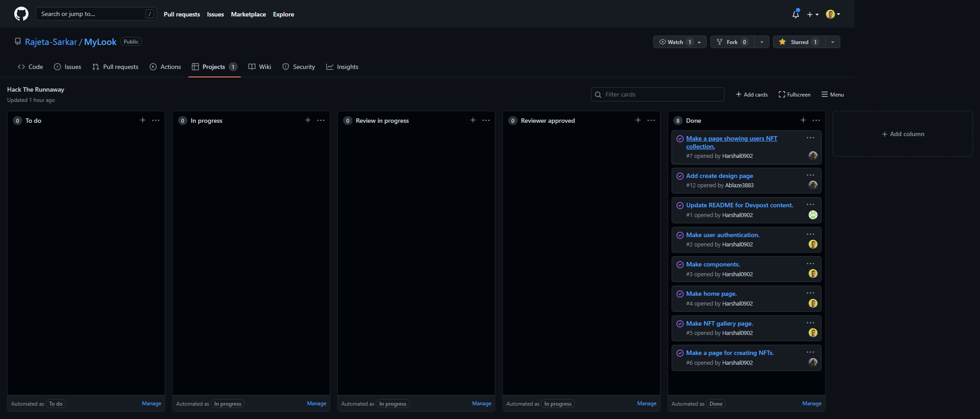Open card menu for Update README issue
Screen dimensions: 980x419
click(810, 205)
